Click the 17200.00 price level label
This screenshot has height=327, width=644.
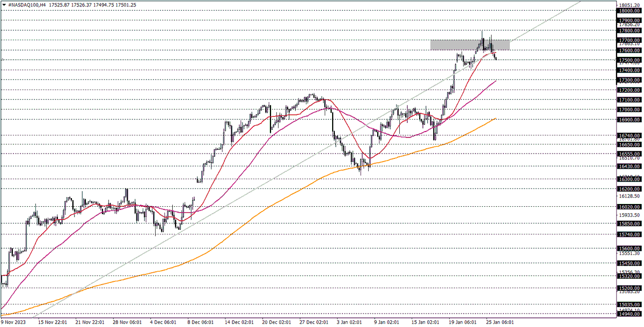(629, 90)
